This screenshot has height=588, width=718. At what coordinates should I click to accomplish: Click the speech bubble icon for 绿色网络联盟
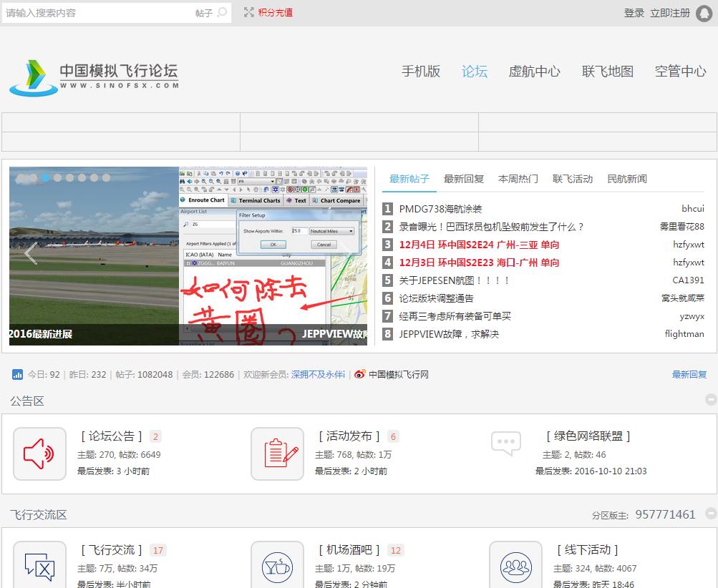(x=506, y=444)
